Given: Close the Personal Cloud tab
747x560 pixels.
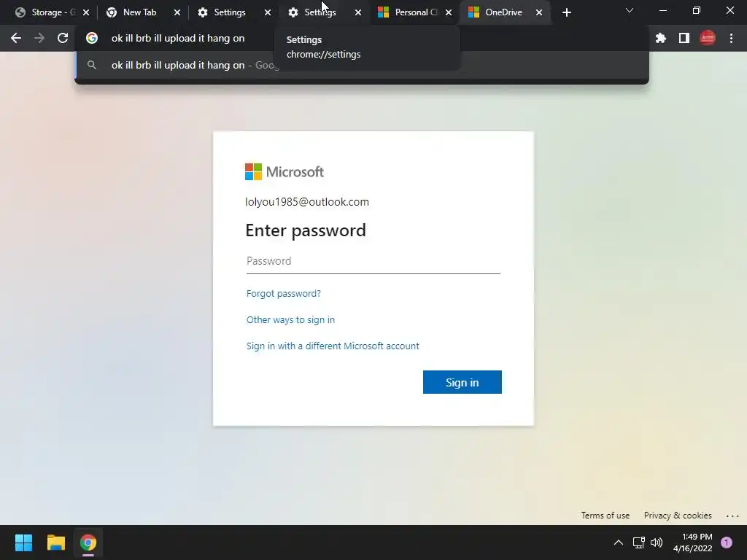Looking at the screenshot, I should pos(449,12).
